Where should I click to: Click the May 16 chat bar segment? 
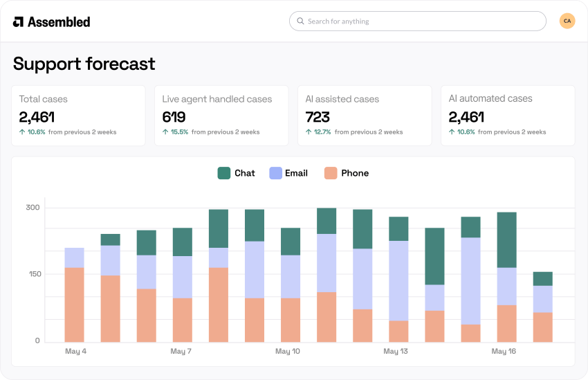pyautogui.click(x=506, y=240)
